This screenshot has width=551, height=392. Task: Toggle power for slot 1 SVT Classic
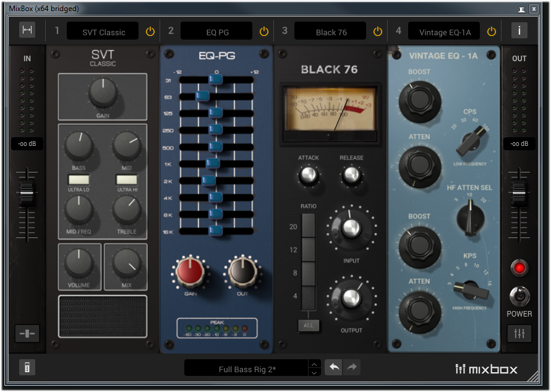tap(150, 32)
